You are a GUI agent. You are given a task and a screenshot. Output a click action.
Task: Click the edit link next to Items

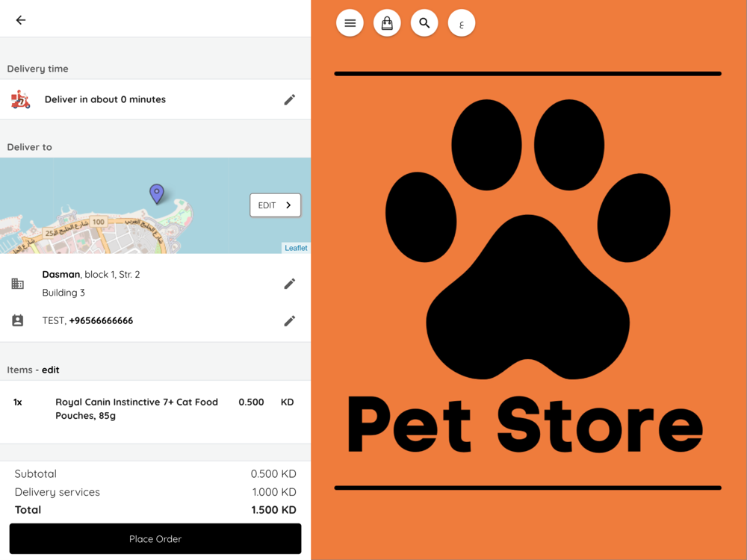pos(51,370)
